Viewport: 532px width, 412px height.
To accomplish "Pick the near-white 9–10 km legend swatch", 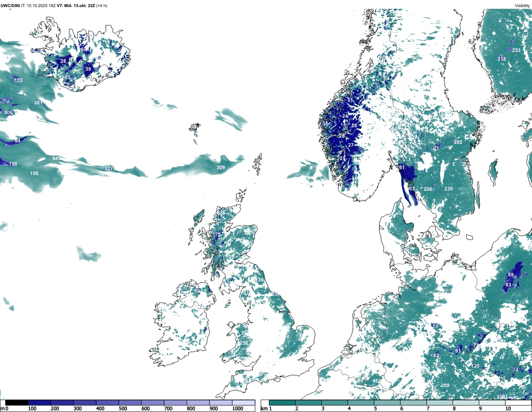I will [492, 402].
